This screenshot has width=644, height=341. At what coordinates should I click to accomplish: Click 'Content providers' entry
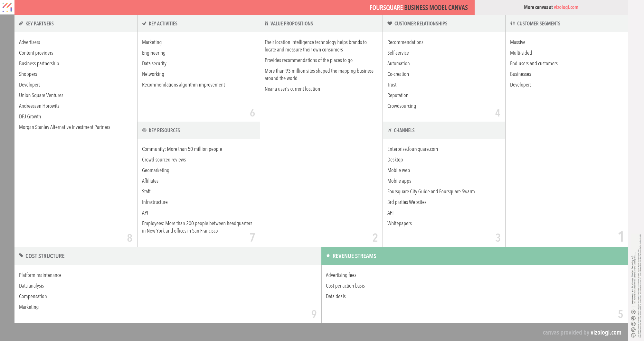coord(36,53)
